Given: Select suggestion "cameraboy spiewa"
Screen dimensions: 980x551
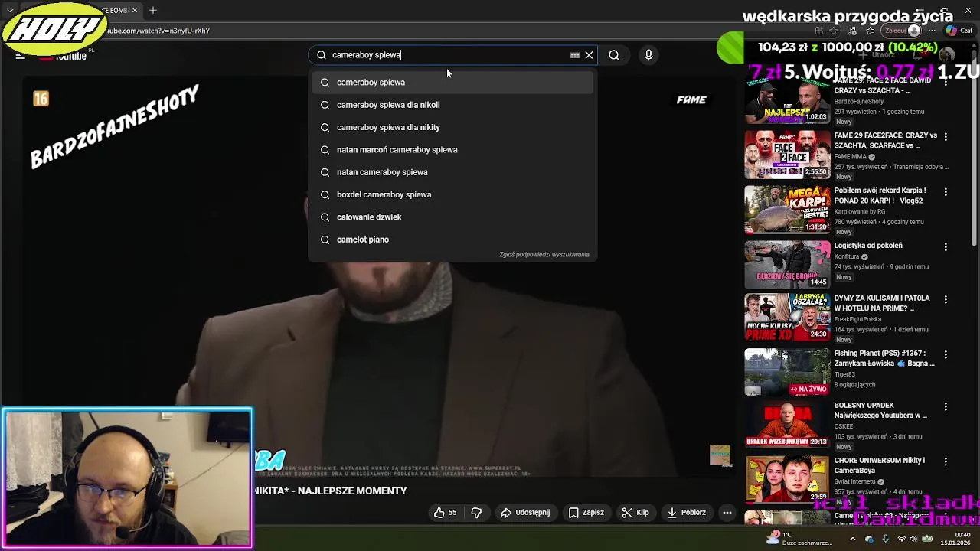Looking at the screenshot, I should click(452, 83).
